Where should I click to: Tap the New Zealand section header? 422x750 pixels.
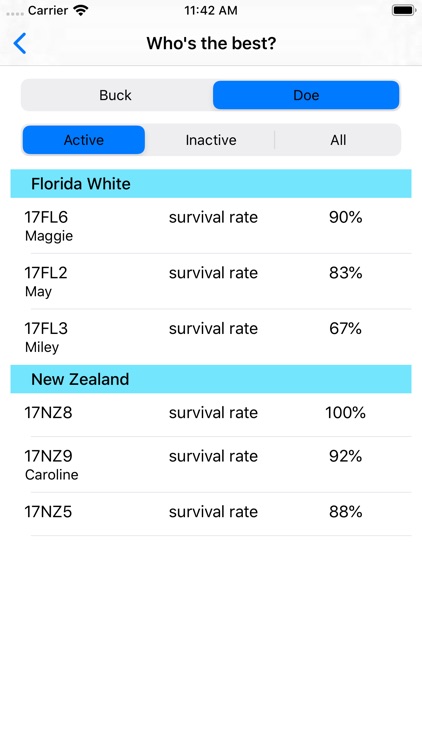pyautogui.click(x=211, y=379)
